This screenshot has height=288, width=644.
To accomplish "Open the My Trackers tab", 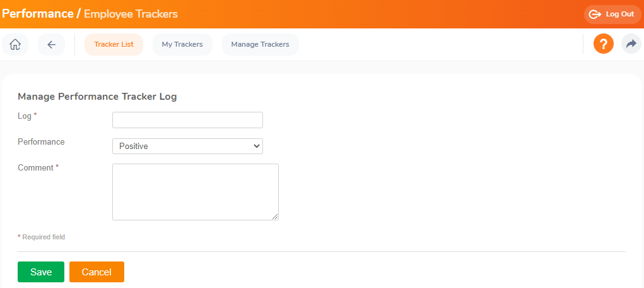I will click(182, 44).
